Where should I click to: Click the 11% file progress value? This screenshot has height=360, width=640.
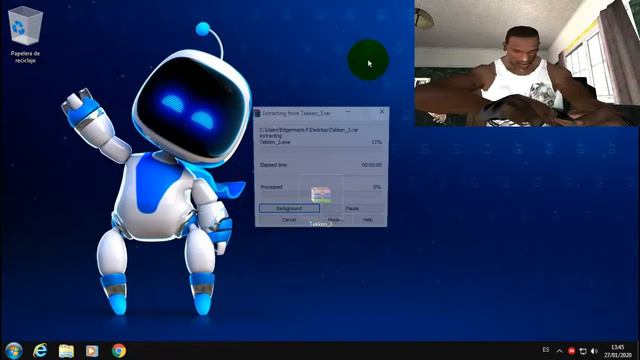tap(376, 142)
